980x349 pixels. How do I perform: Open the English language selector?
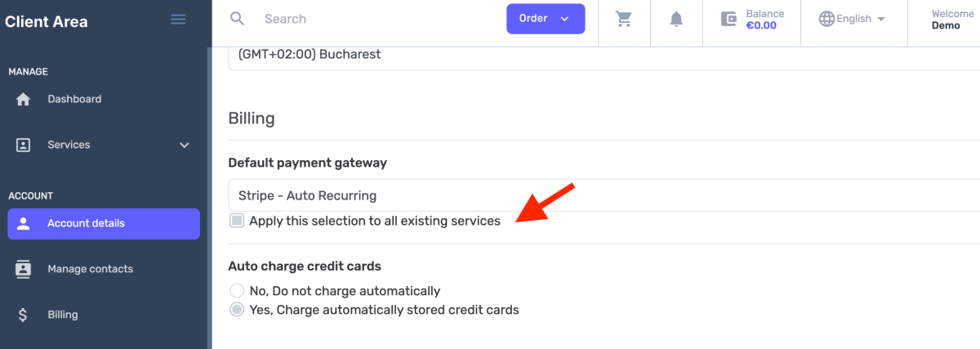point(853,19)
